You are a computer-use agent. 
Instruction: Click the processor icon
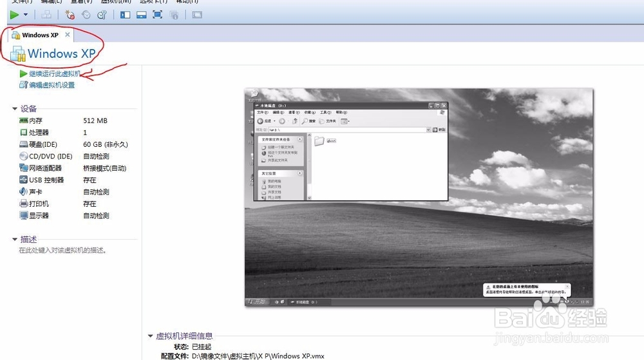(x=23, y=133)
